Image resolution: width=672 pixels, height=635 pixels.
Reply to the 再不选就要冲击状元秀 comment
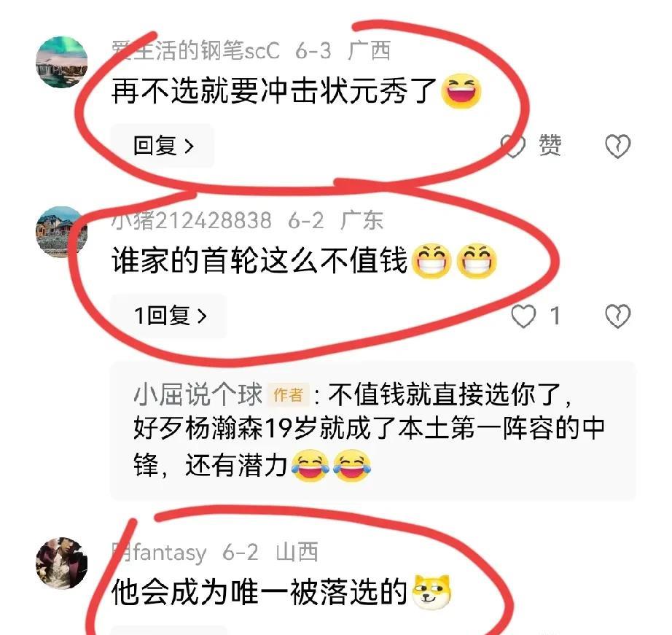163,146
